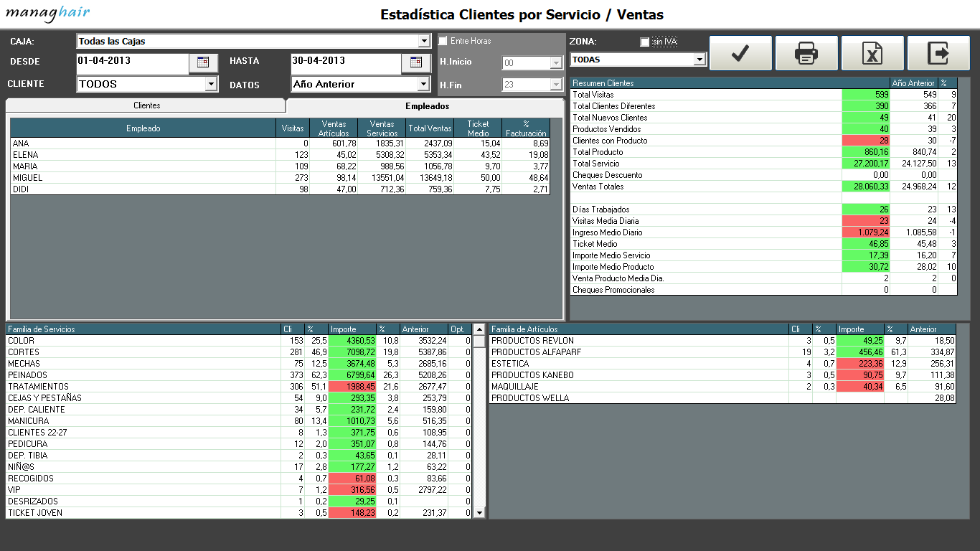Viewport: 980px width, 551px height.
Task: Select the PRODUCTOS REVLON row
Action: pos(723,341)
